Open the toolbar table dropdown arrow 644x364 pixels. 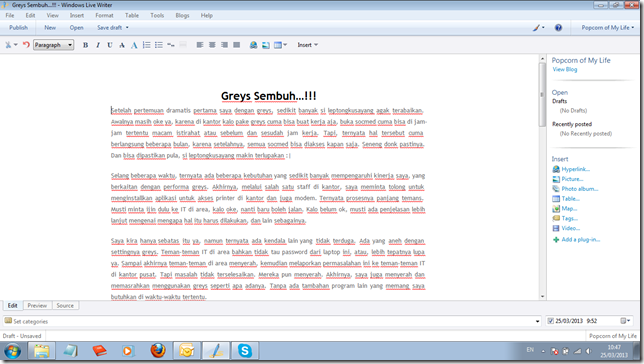(x=285, y=45)
